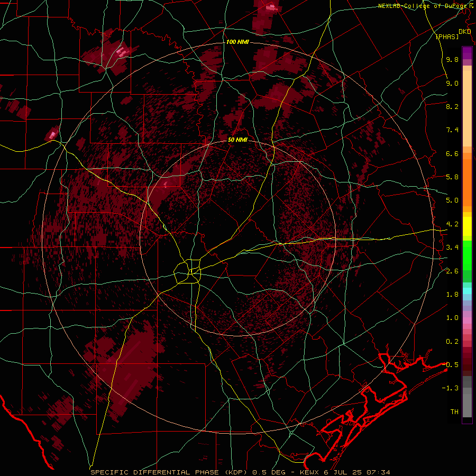
Task: Click the "KEWX" radar site identifier
Action: pyautogui.click(x=309, y=472)
